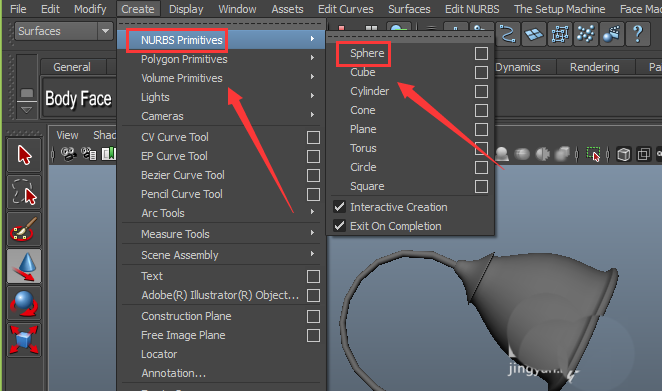The width and height of the screenshot is (662, 391).
Task: Toggle Interactive Creation checkbox
Action: (x=339, y=207)
